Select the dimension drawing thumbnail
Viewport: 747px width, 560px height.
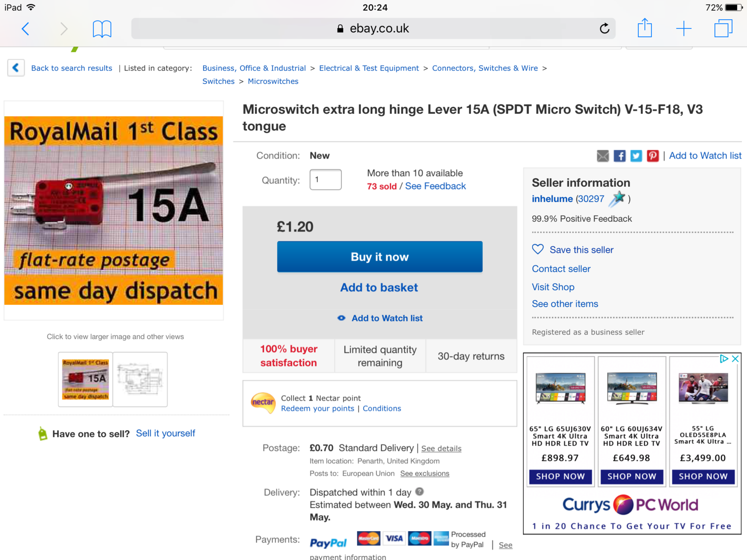140,379
